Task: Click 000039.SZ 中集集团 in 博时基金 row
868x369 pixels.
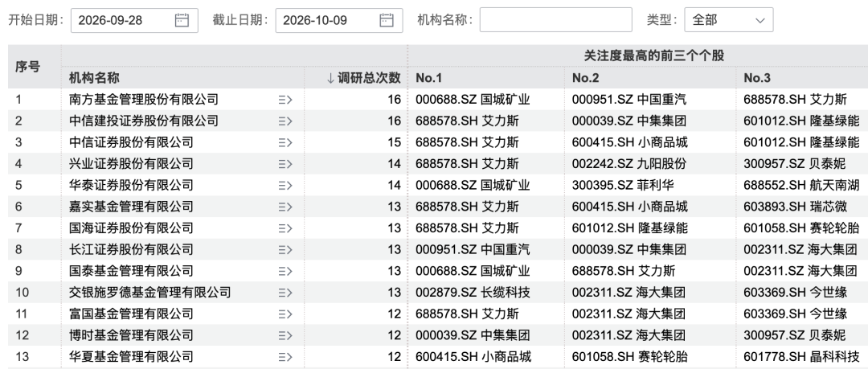Action: (473, 335)
